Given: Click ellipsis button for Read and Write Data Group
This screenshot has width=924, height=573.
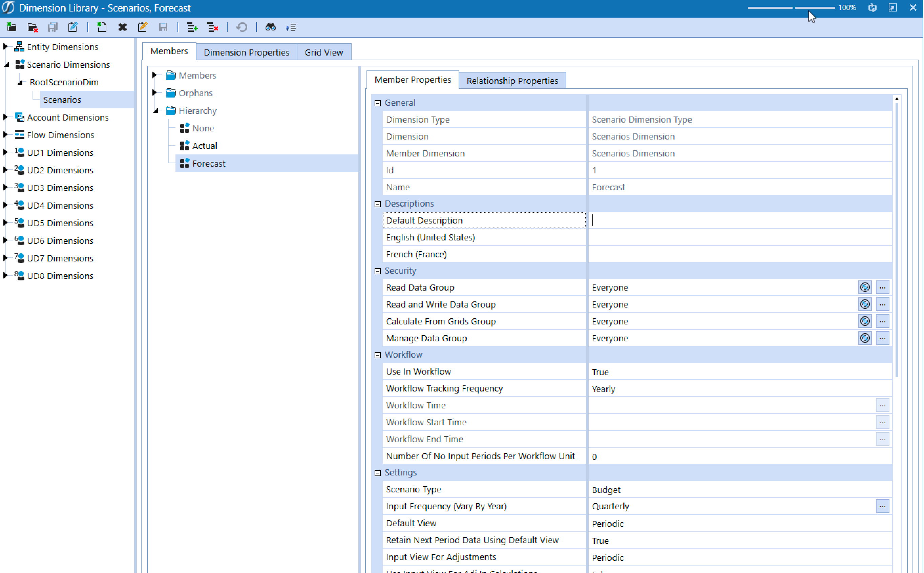Looking at the screenshot, I should click(x=882, y=304).
